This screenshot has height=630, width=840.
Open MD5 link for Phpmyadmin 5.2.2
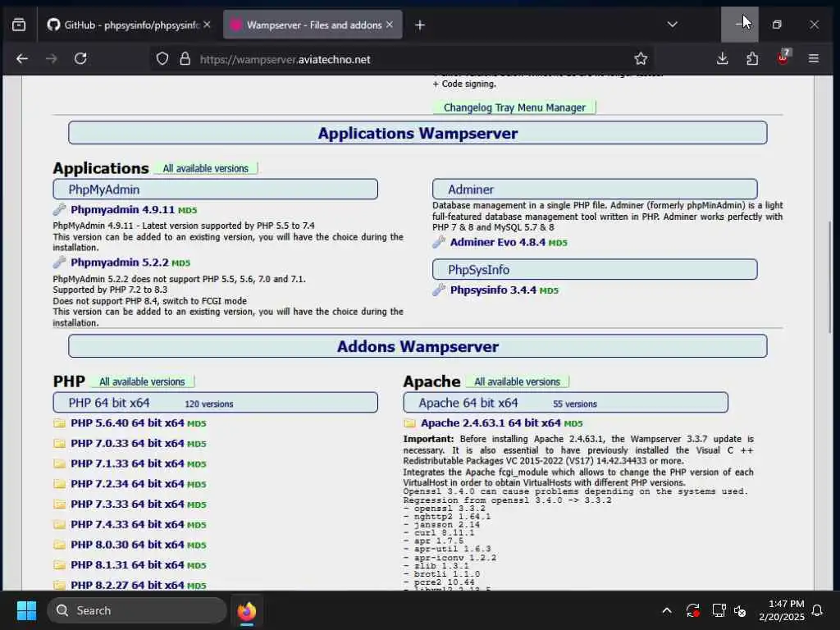(181, 263)
